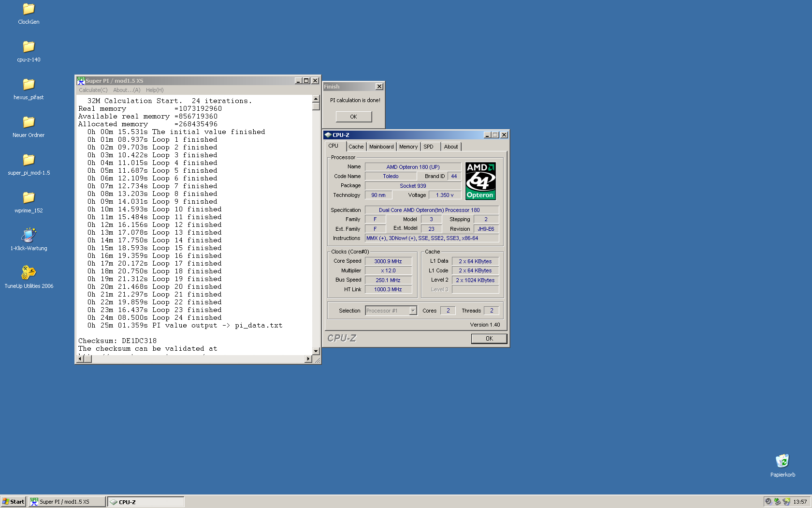Confirm OK in the Finish dialog

coord(354,117)
